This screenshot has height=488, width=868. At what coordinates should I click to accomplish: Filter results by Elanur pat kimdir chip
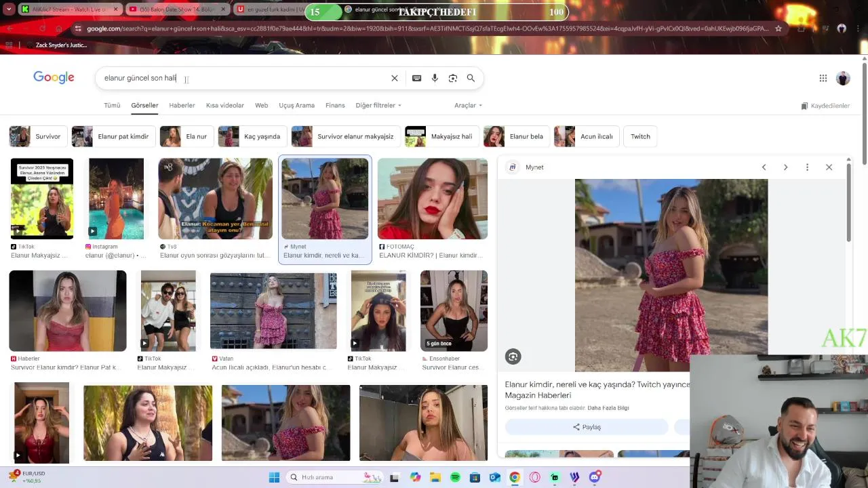click(113, 136)
